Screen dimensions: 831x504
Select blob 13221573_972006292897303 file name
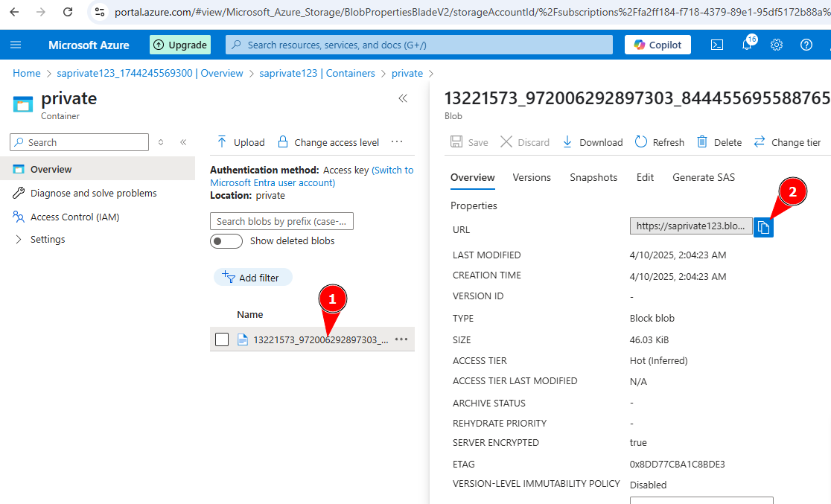[x=321, y=339]
